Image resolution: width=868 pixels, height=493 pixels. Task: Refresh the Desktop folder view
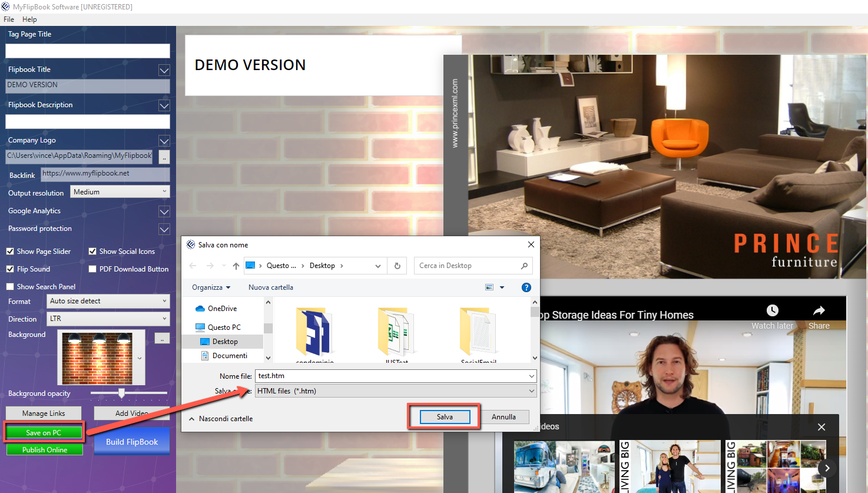[396, 266]
